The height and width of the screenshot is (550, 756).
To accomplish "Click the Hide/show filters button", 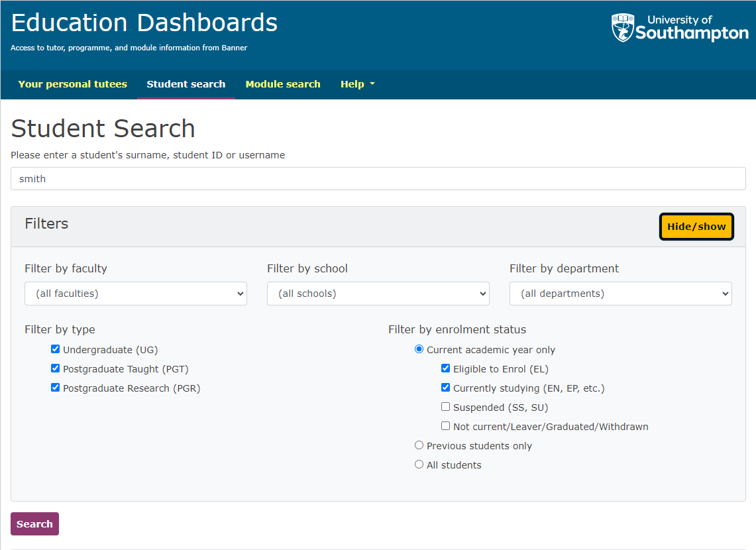I will [x=696, y=226].
